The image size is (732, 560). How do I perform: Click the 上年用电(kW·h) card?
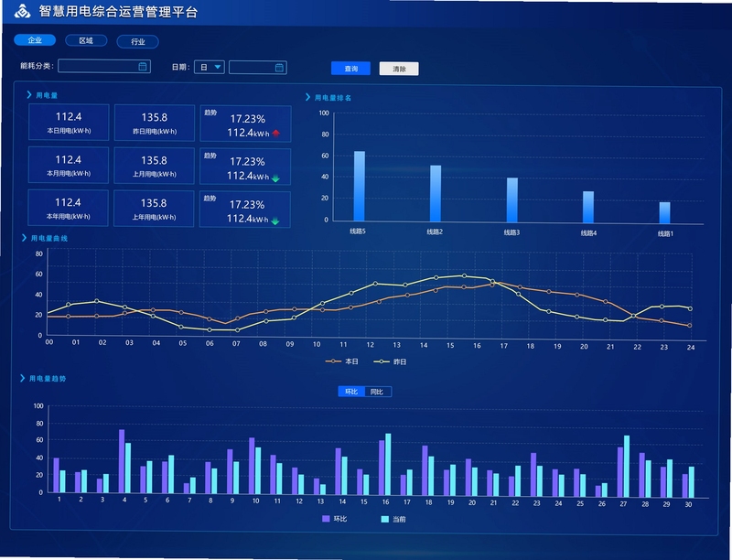154,209
